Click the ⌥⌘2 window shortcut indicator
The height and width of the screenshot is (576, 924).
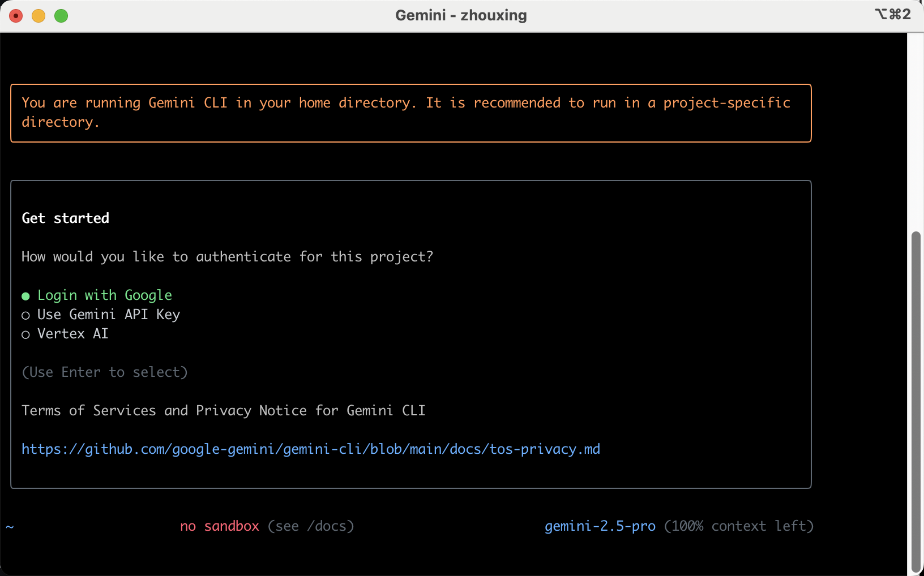point(892,14)
